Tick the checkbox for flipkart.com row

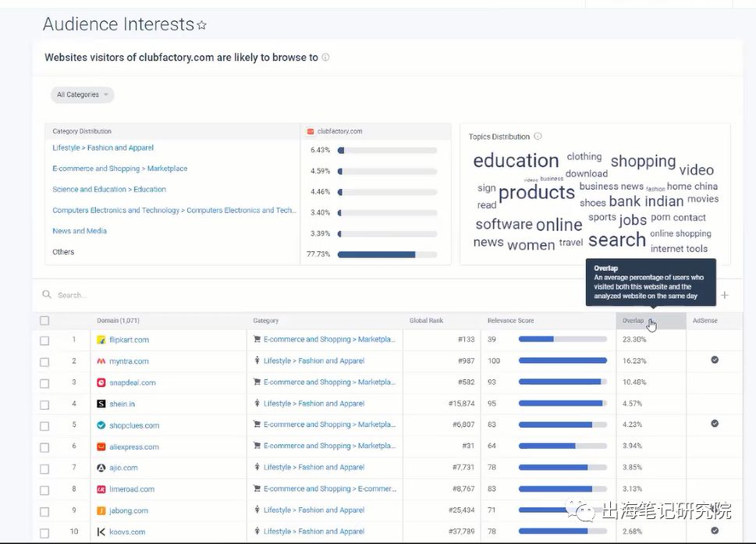point(44,341)
